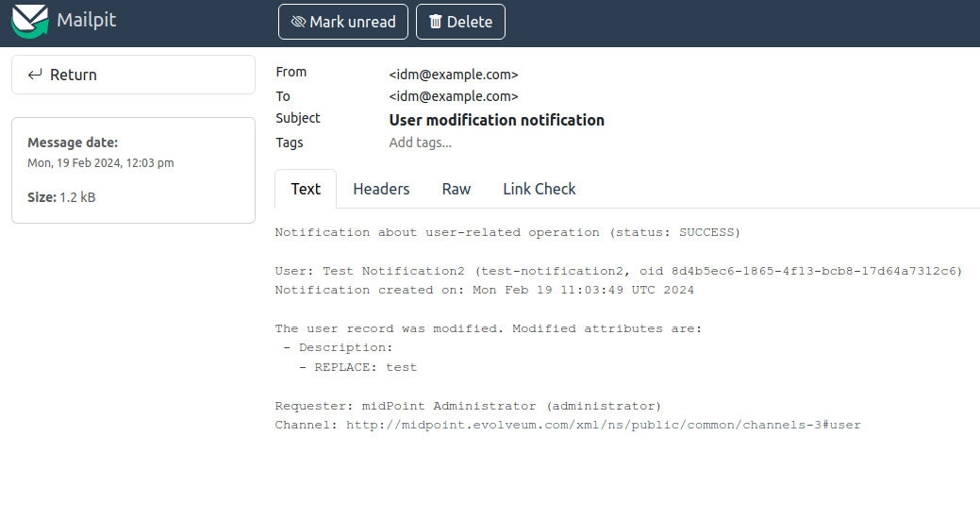This screenshot has width=980, height=520.
Task: Click the Add tags input field
Action: 421,143
